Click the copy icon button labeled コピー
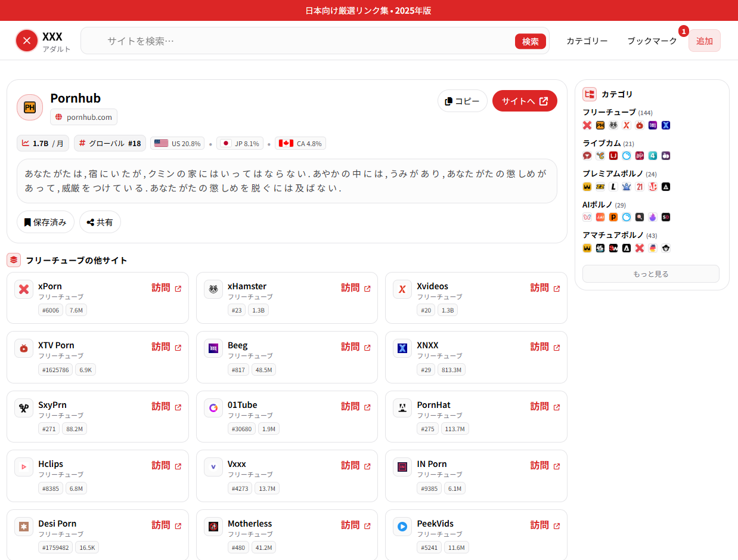Screen dimensions: 738x560 pyautogui.click(x=462, y=101)
